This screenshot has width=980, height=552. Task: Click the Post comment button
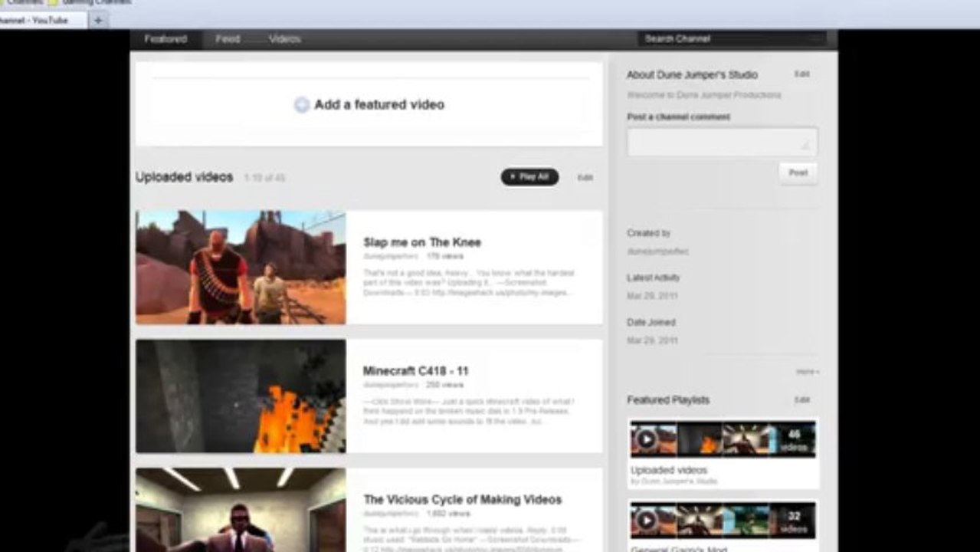798,172
